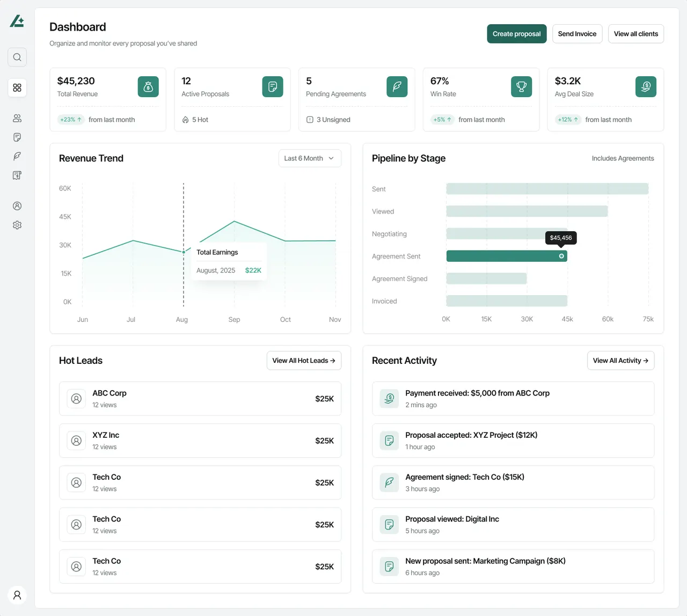Image resolution: width=687 pixels, height=616 pixels.
Task: Select the settings gear icon in sidebar
Action: 17,225
